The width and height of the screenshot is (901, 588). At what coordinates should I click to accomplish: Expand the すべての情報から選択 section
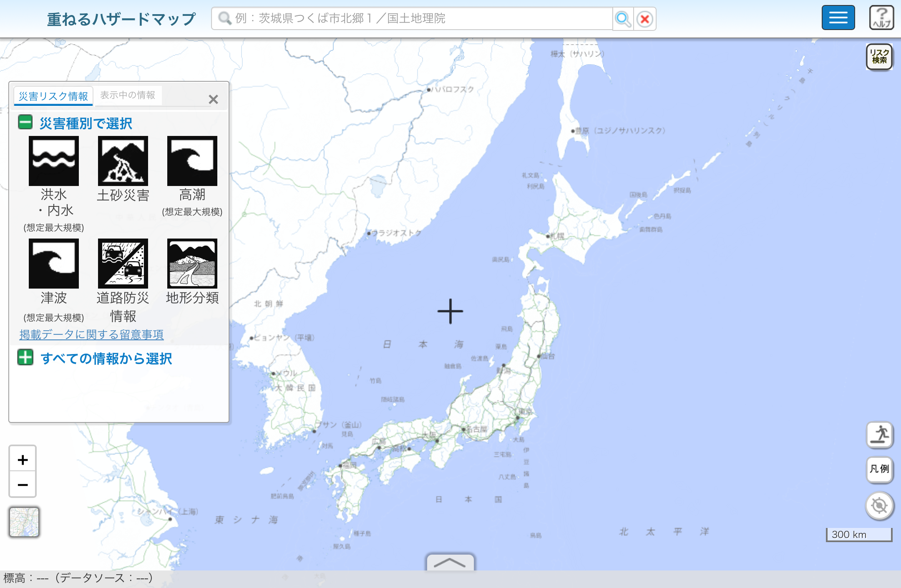(25, 357)
